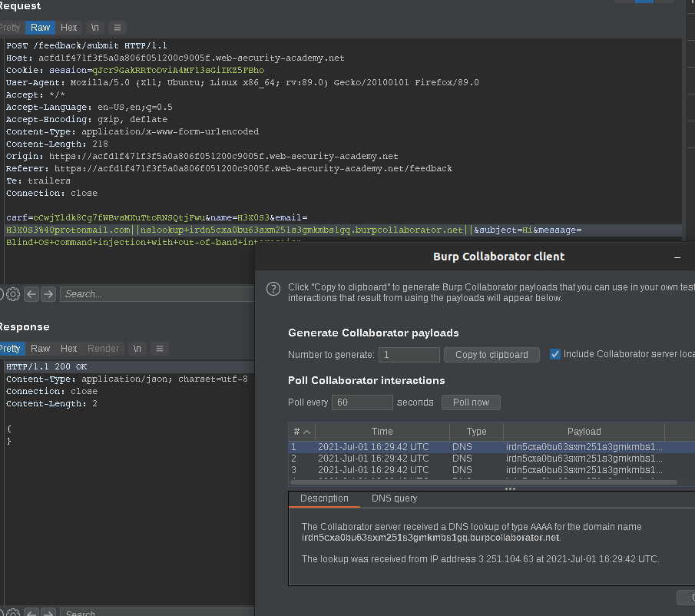Viewport: 695px width, 616px height.
Task: Click the POST /feedback/submit request line
Action: click(x=87, y=45)
